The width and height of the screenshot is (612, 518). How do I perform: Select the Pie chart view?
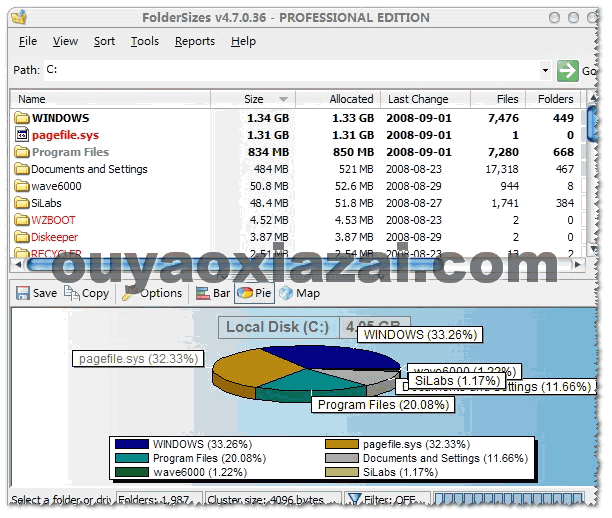pos(254,293)
